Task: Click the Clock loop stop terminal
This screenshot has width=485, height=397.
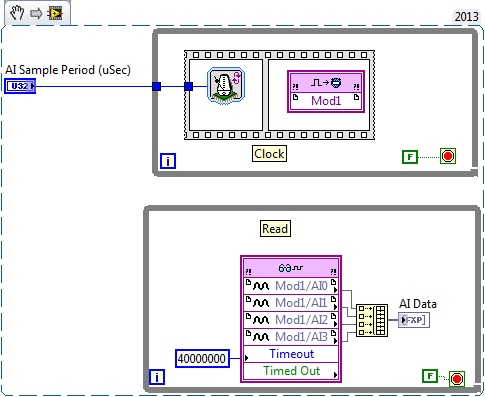Action: pyautogui.click(x=448, y=156)
